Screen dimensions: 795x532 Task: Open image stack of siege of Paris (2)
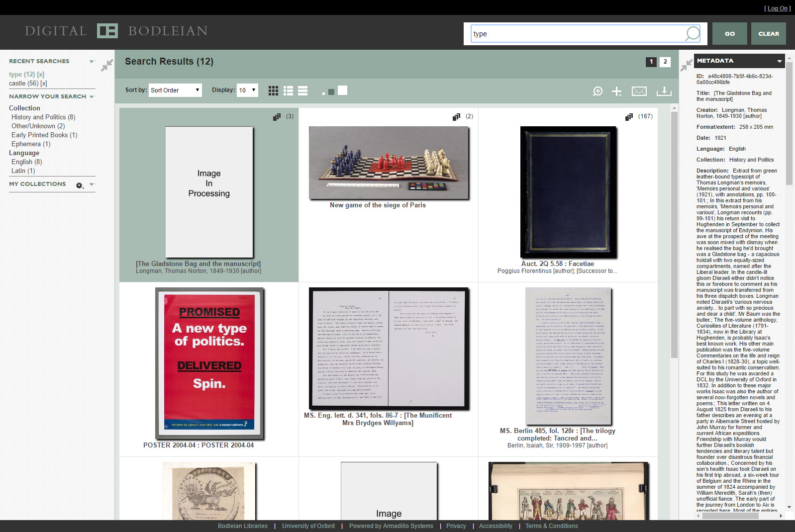456,117
